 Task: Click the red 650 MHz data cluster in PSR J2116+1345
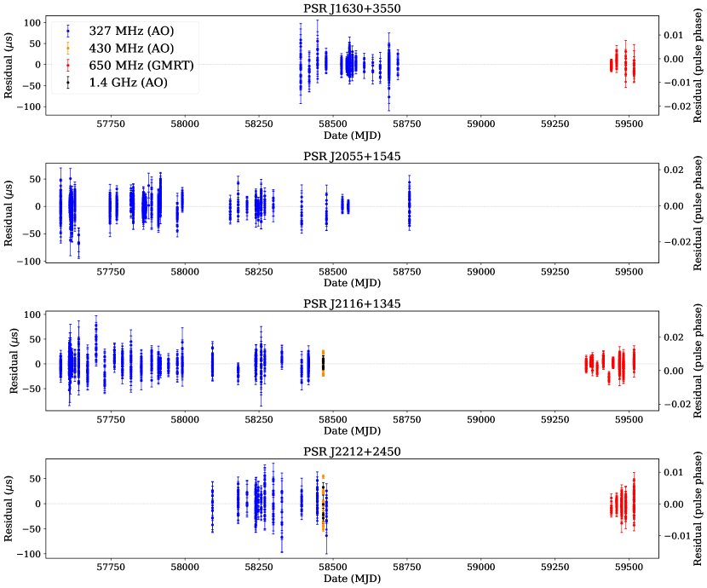tap(611, 364)
